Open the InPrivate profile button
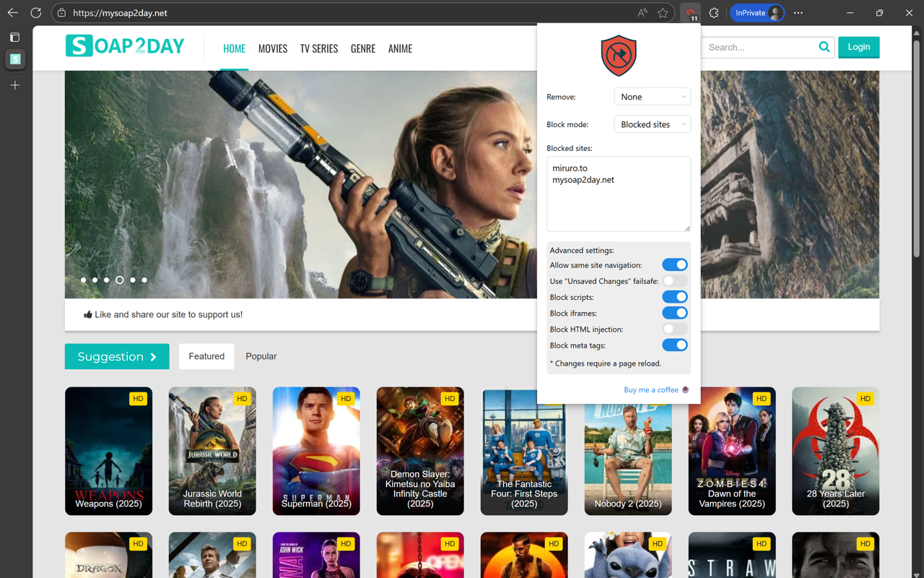The image size is (924, 578). (x=757, y=13)
